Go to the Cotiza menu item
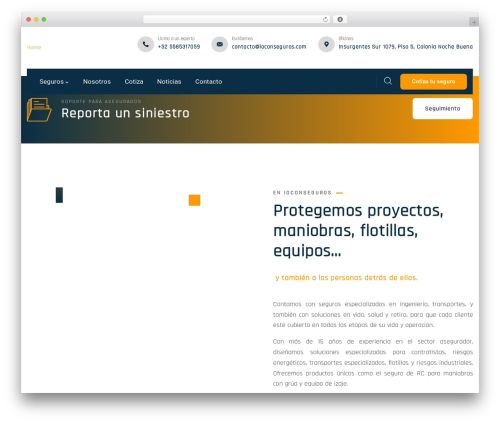 point(134,82)
